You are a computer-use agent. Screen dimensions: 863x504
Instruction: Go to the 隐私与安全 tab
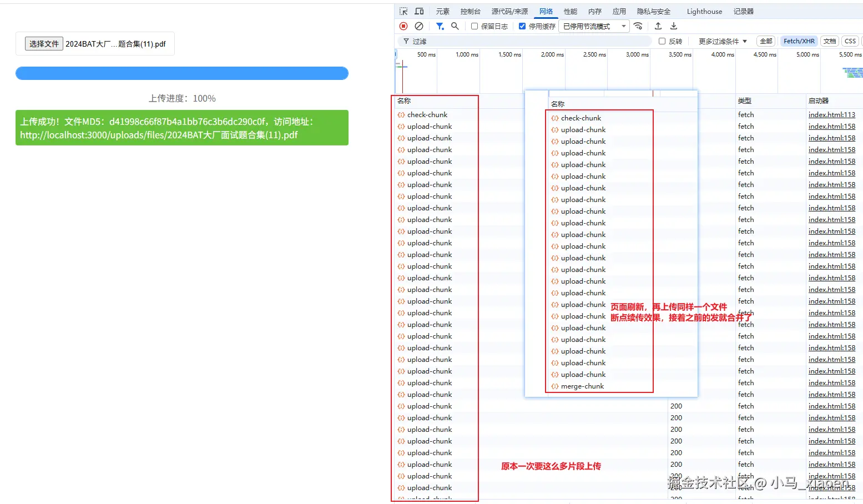(654, 11)
